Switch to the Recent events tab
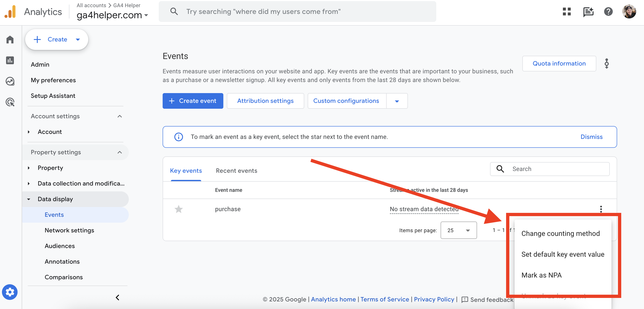The height and width of the screenshot is (309, 644). click(x=236, y=171)
